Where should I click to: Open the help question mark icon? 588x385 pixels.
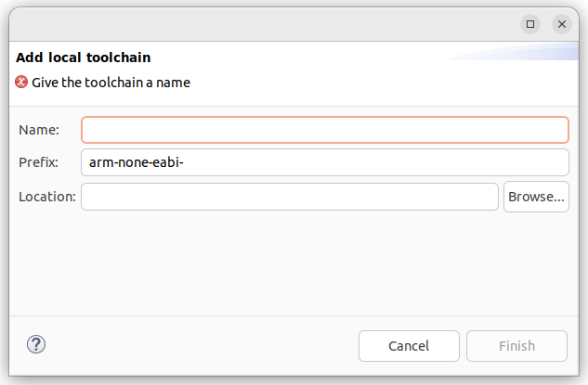click(x=36, y=344)
